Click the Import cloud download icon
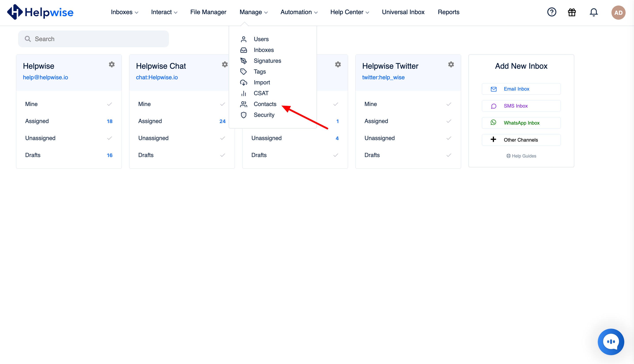The image size is (634, 364). (x=243, y=83)
